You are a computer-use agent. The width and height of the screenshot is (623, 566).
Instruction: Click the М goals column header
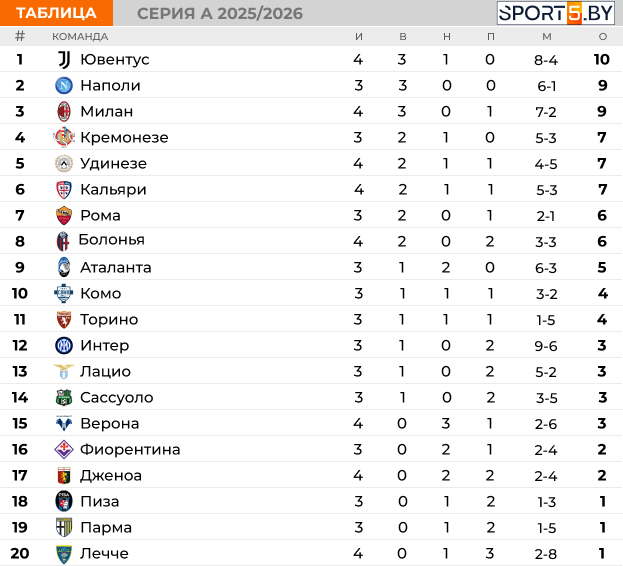[x=547, y=37]
